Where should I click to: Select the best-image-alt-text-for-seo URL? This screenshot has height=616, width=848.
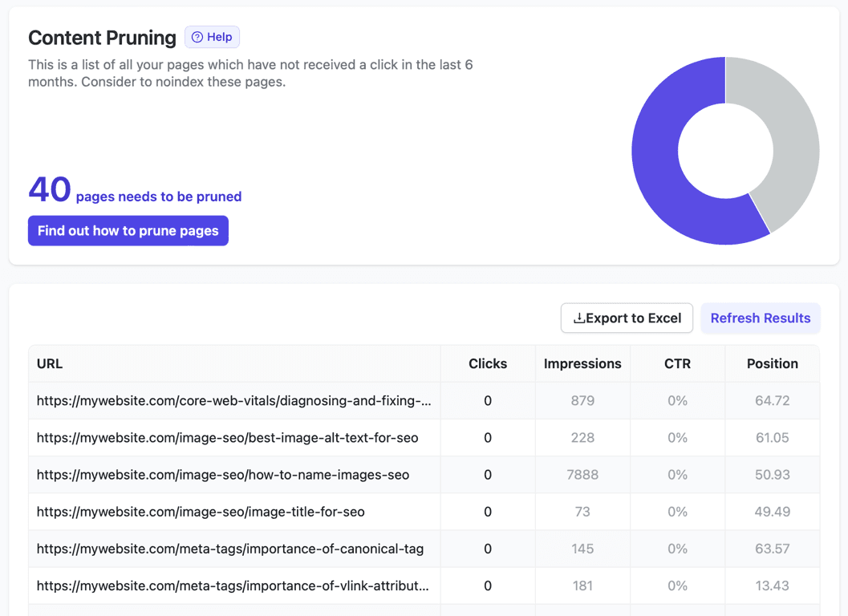point(228,437)
